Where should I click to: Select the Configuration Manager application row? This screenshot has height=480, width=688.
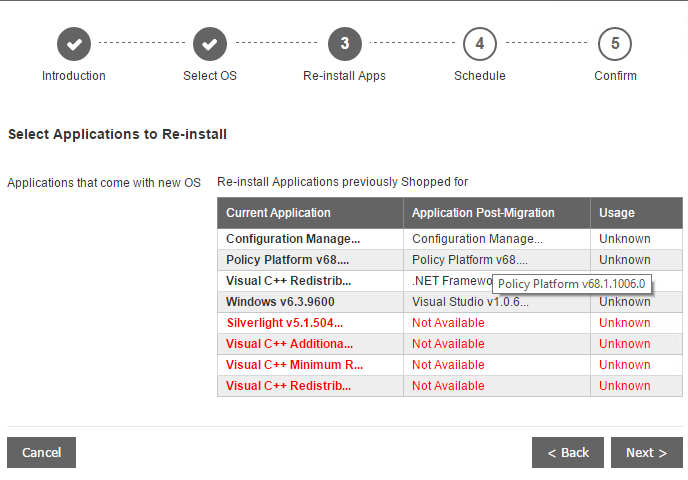tap(293, 239)
